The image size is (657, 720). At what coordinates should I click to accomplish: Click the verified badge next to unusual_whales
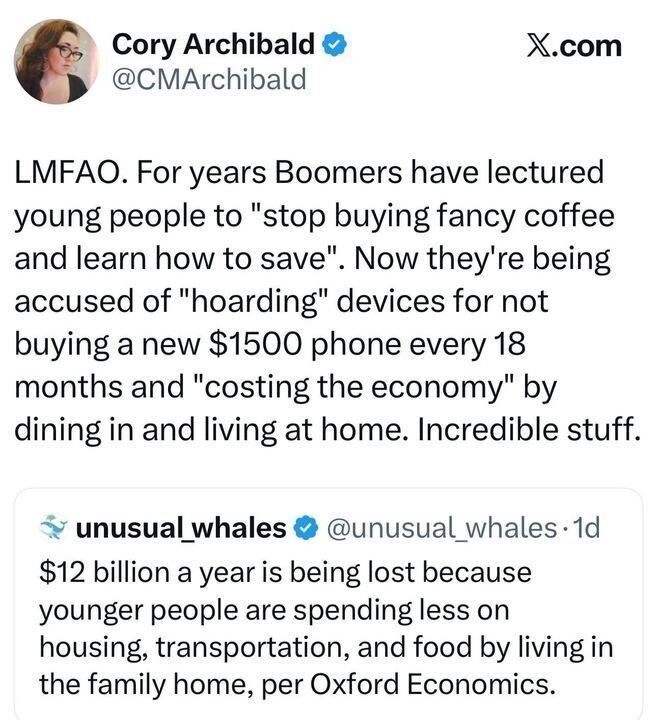click(305, 528)
